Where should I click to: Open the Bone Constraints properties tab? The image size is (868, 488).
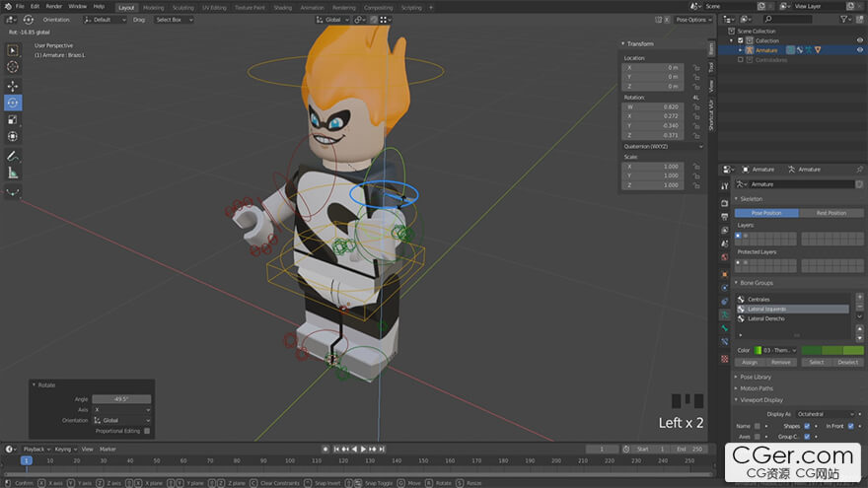[x=725, y=342]
